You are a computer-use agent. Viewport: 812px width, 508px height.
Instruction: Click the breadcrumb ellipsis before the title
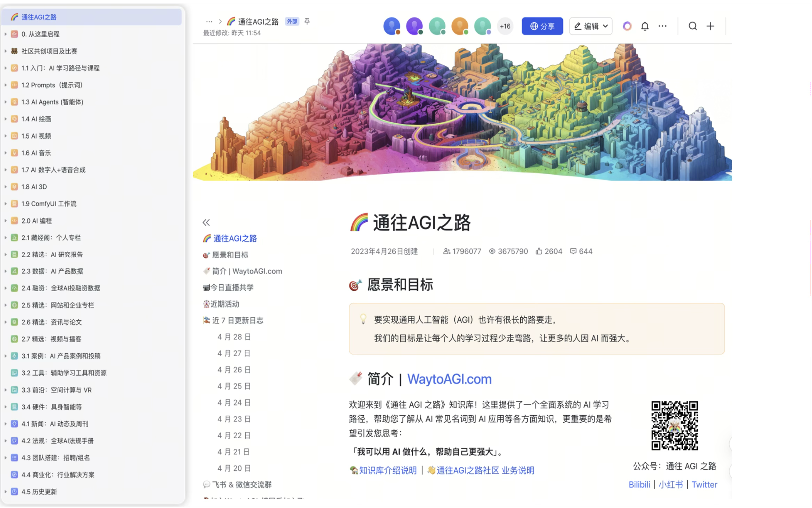[209, 22]
